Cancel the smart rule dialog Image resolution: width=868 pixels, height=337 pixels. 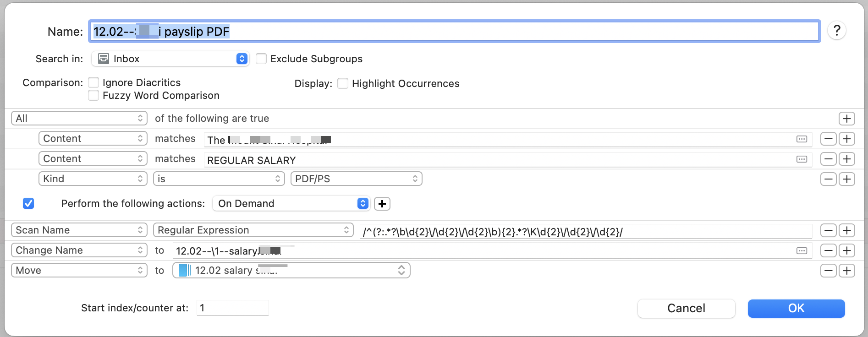(686, 308)
